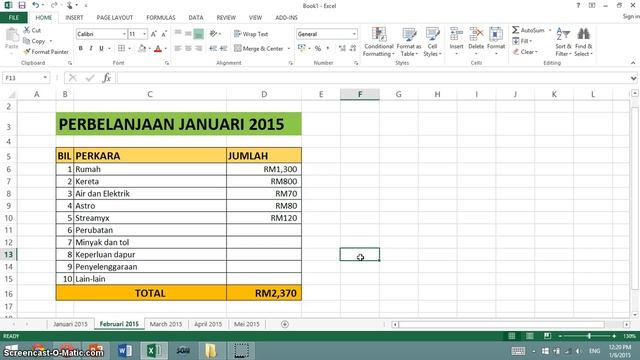
Task: Select all cells with corner button
Action: pyautogui.click(x=11, y=95)
